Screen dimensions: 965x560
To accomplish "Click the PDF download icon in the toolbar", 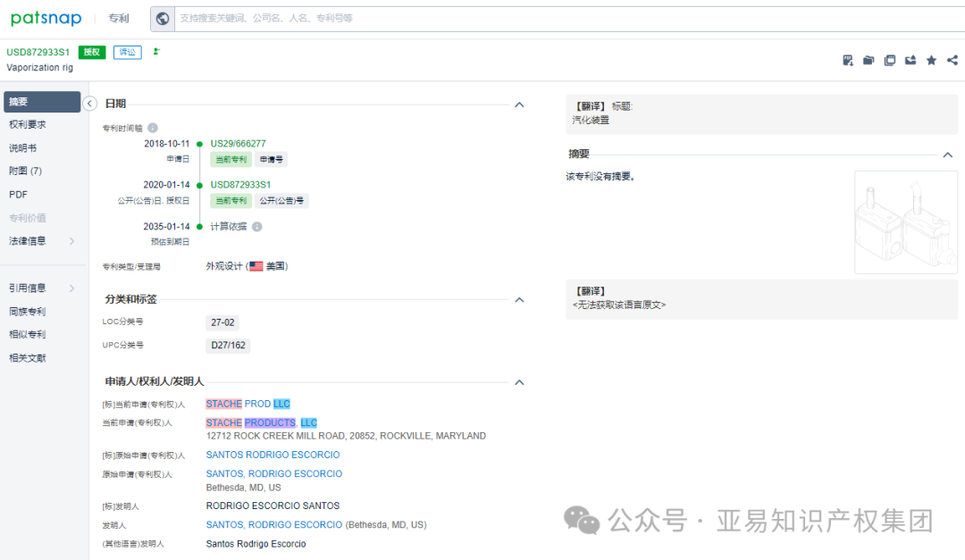I will [x=847, y=60].
